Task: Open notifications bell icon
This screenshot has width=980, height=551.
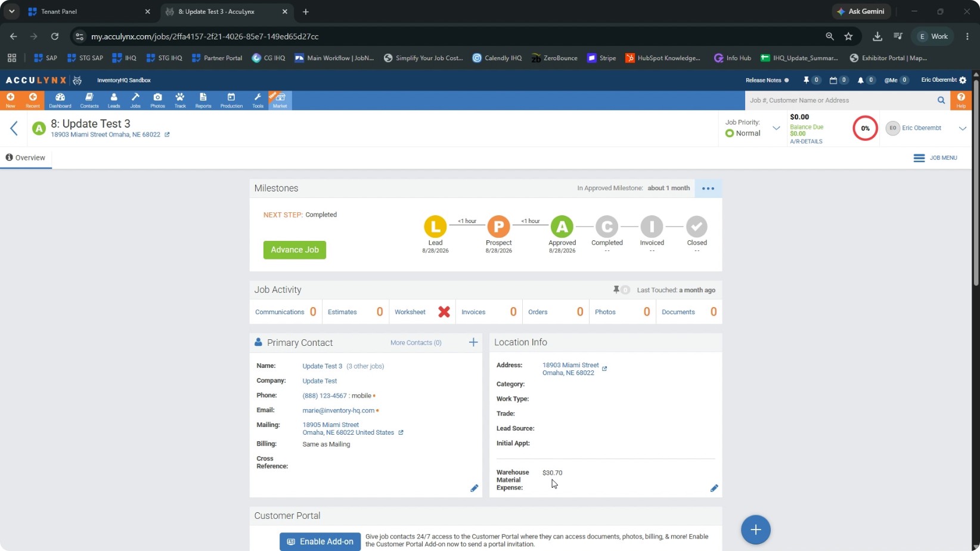Action: tap(860, 80)
